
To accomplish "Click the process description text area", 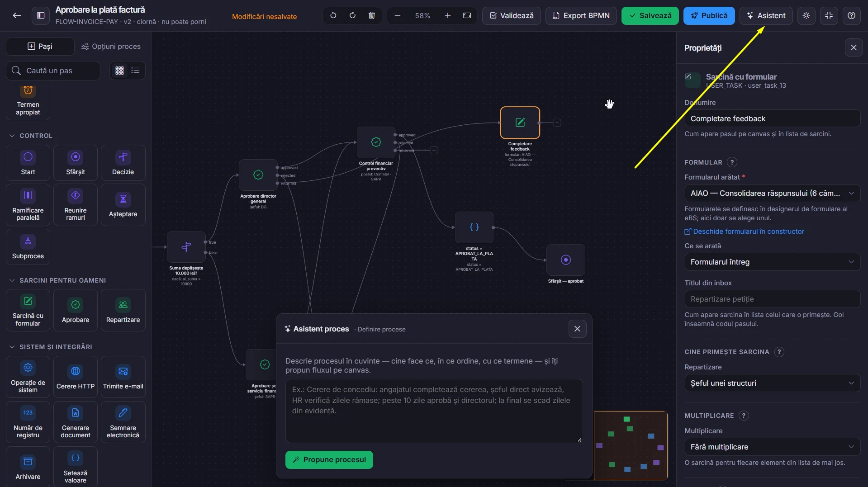I will pos(434,411).
